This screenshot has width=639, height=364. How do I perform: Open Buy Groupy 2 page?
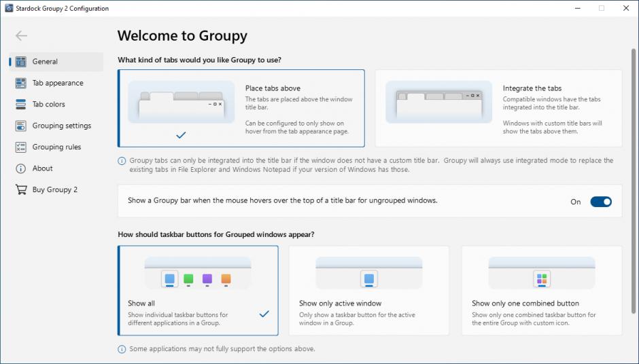[x=56, y=189]
